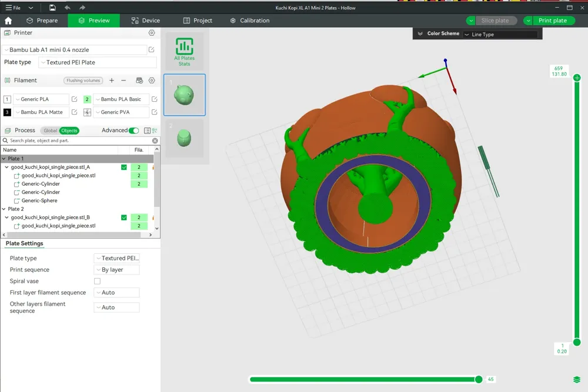The height and width of the screenshot is (392, 588).
Task: Edit the Bambu PLA Matte filament preset
Action: coord(74,112)
